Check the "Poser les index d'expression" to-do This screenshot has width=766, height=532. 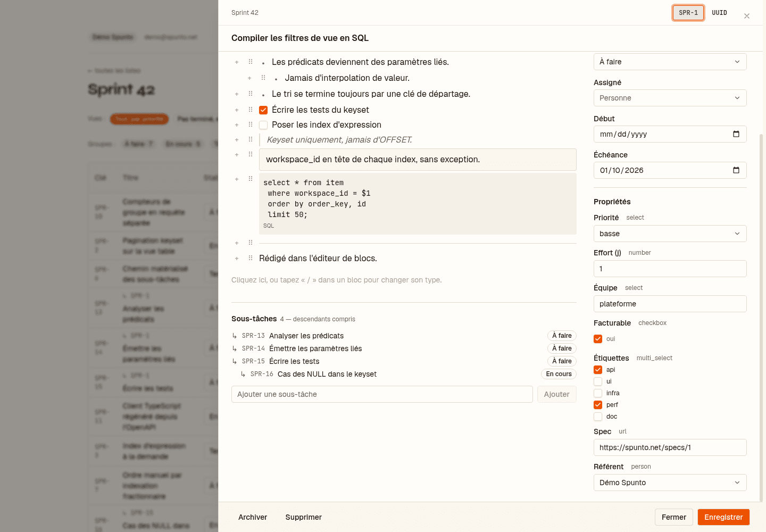click(263, 125)
